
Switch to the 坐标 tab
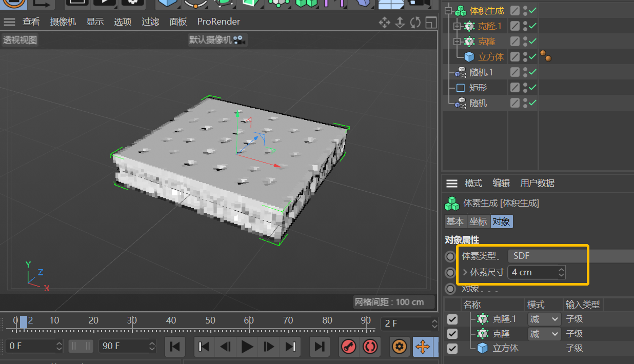tap(478, 221)
